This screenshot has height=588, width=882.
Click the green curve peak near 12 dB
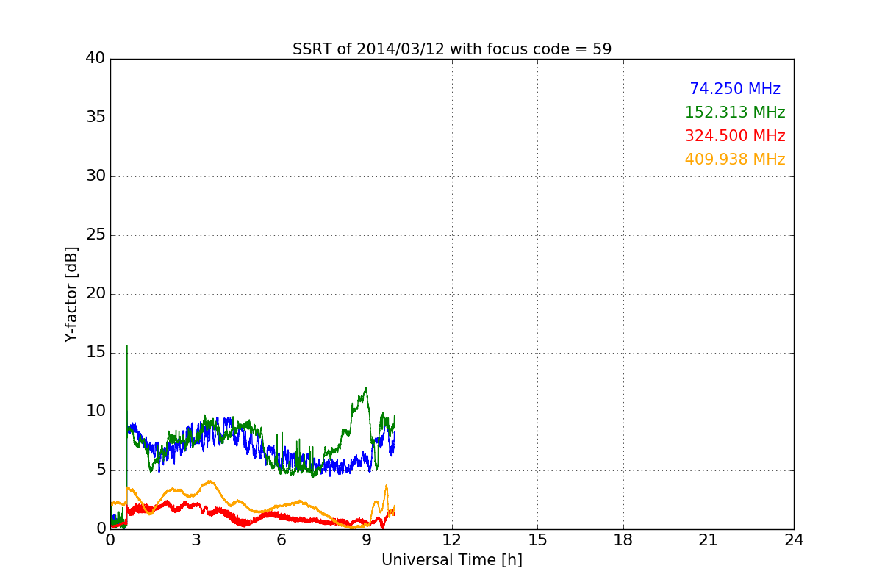365,390
